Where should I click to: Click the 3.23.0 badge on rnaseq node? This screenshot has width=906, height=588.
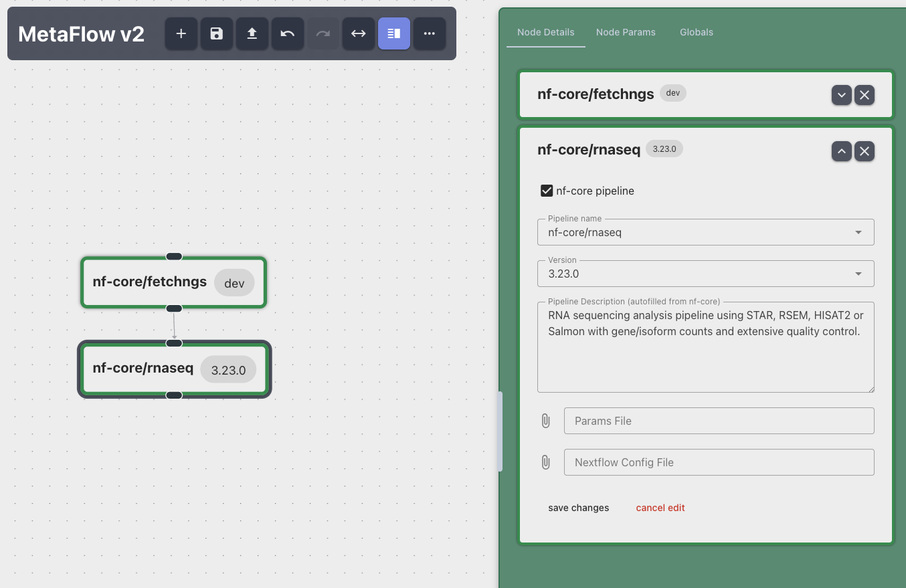[228, 370]
